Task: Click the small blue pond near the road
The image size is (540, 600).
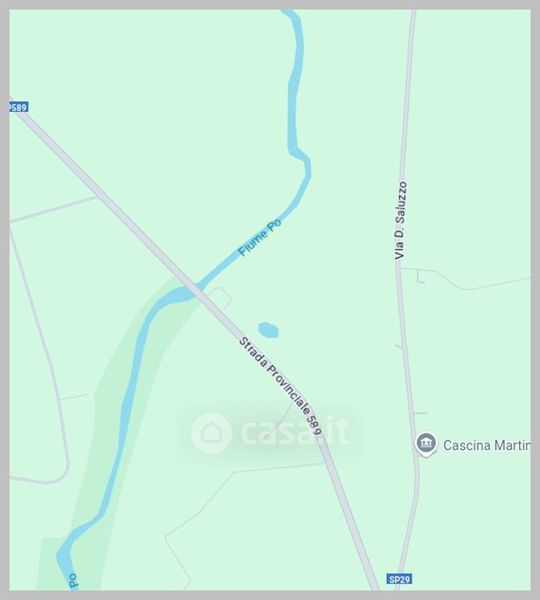Action: [268, 330]
